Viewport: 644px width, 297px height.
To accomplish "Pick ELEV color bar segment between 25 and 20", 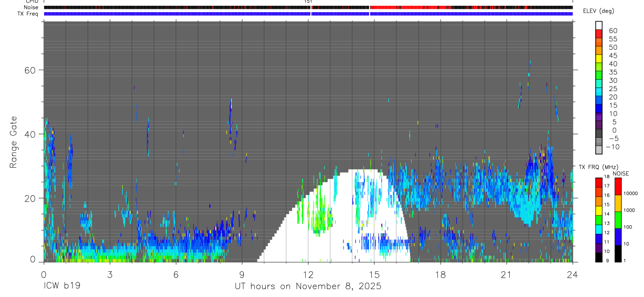I will pos(599,92).
